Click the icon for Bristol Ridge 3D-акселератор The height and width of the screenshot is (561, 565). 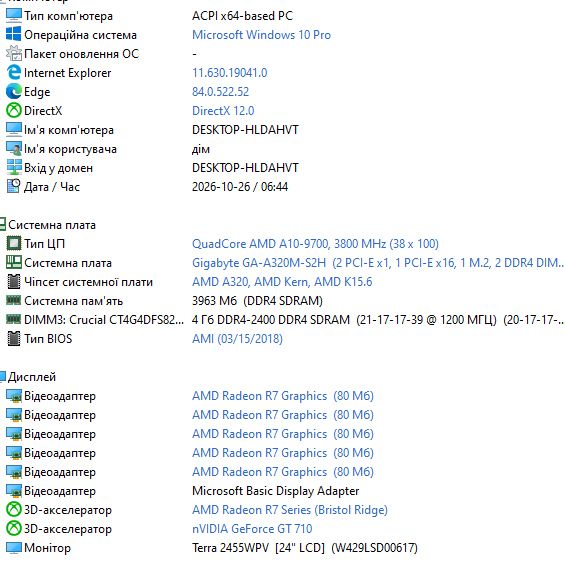pos(14,509)
